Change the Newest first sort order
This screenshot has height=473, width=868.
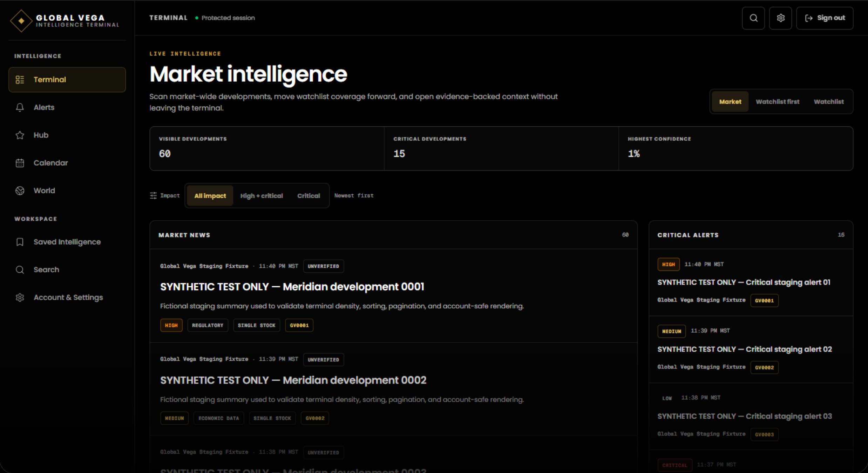[x=354, y=195]
